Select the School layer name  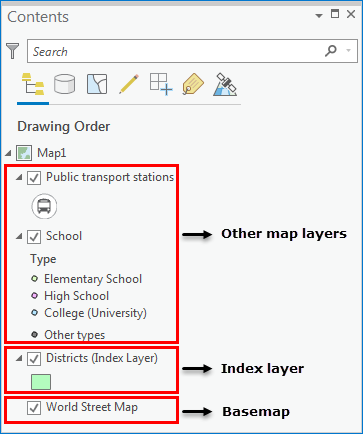(x=64, y=236)
